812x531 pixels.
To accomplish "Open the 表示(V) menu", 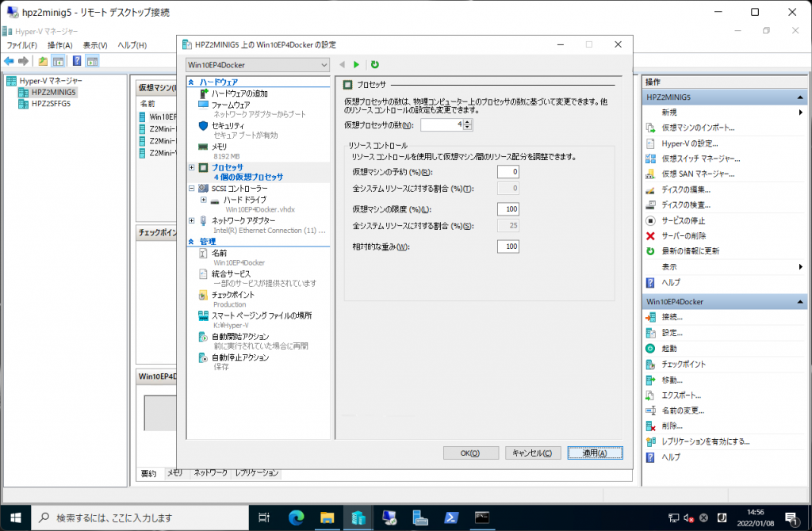I will click(x=95, y=45).
